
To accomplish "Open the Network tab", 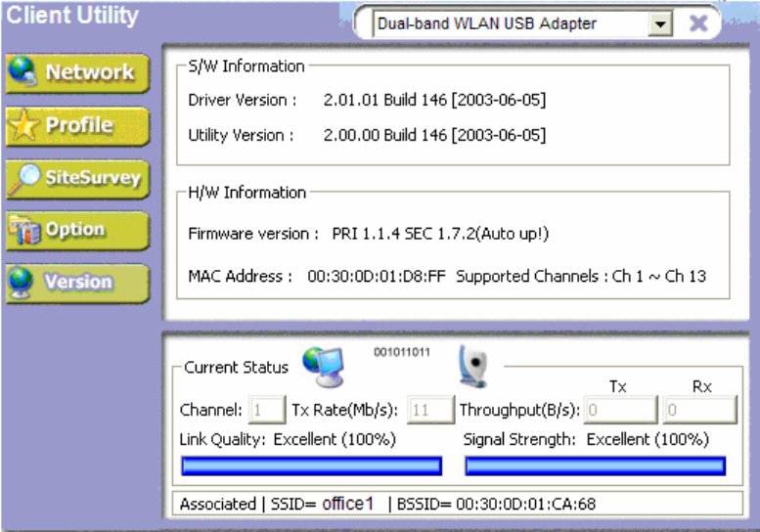I will [77, 73].
